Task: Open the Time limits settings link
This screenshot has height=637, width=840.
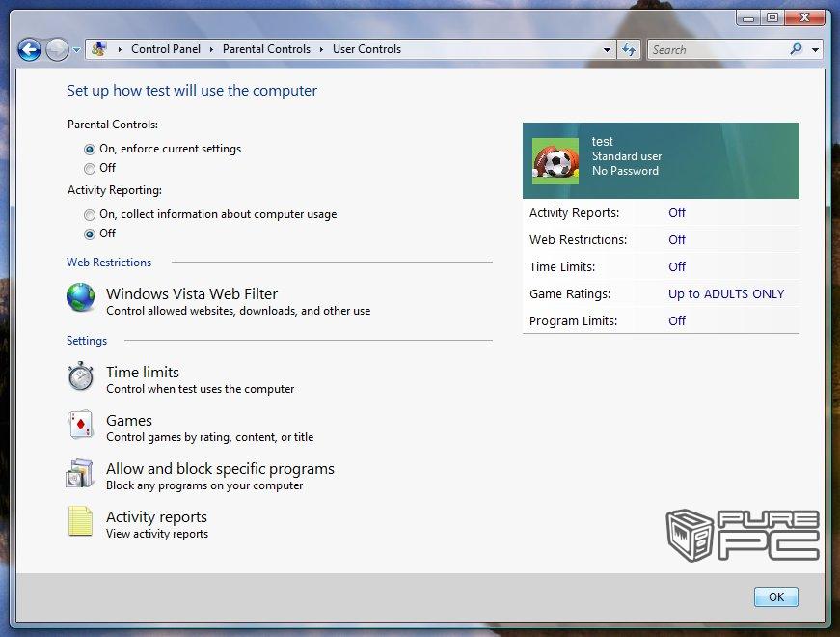Action: [143, 373]
